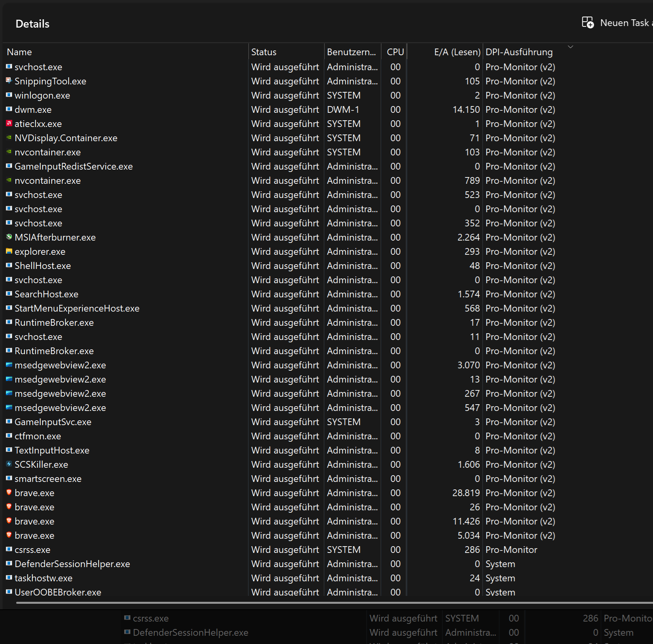Screen dimensions: 653x644
Task: Click the csrss.exe row in the background window
Action: click(388, 618)
